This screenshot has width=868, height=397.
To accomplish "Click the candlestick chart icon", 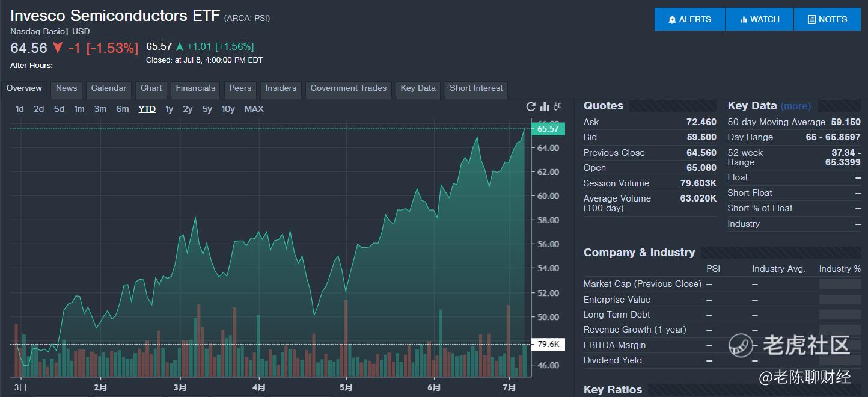I will [x=558, y=107].
